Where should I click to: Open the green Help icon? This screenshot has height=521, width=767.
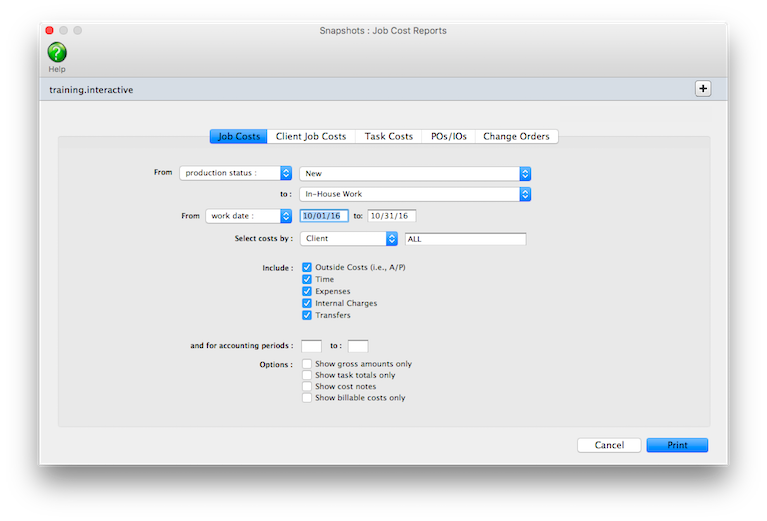coord(57,53)
